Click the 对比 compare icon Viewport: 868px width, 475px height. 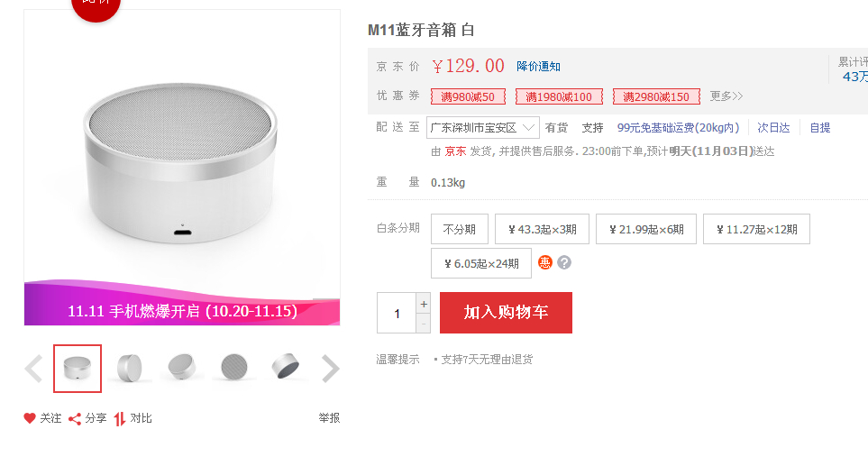(x=120, y=419)
